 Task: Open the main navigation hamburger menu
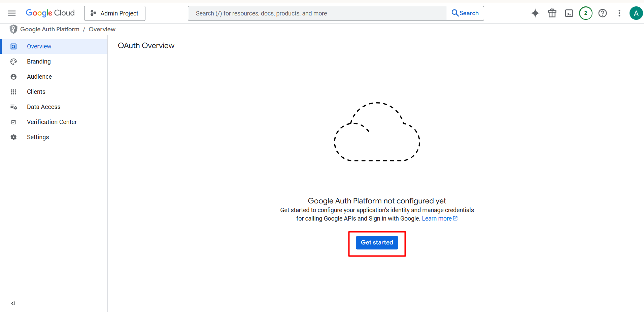click(x=12, y=13)
